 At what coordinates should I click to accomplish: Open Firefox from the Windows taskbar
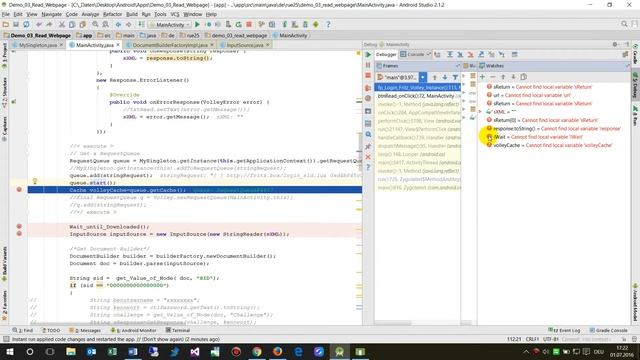[x=278, y=351]
